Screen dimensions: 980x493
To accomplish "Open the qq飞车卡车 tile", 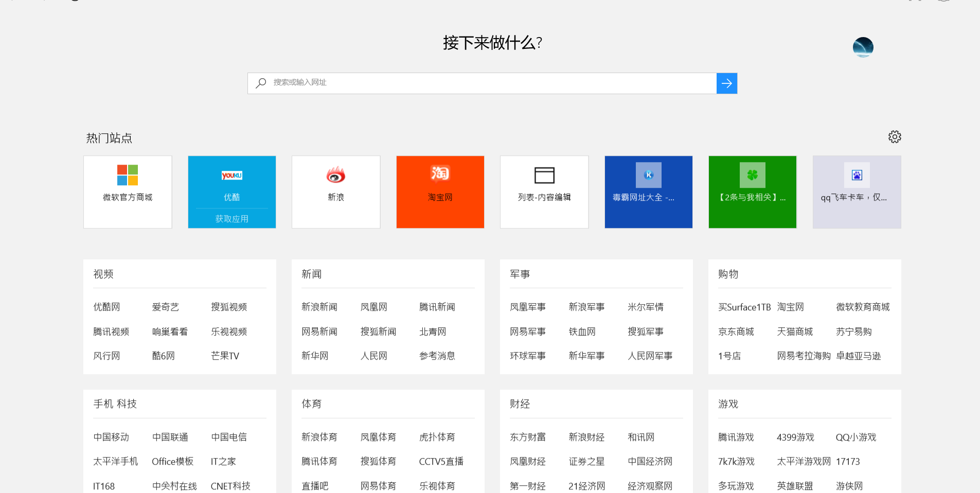I will tap(857, 192).
